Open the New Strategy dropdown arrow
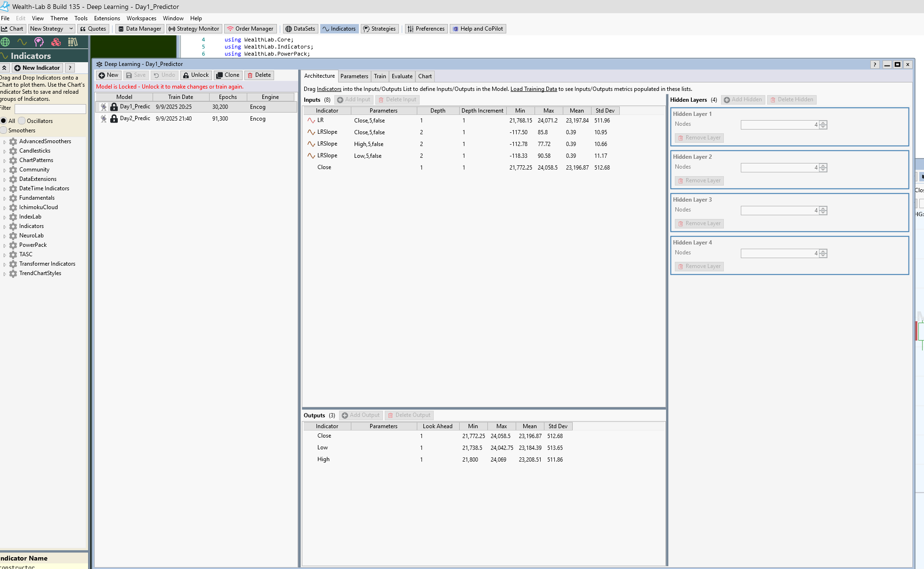 (x=71, y=29)
